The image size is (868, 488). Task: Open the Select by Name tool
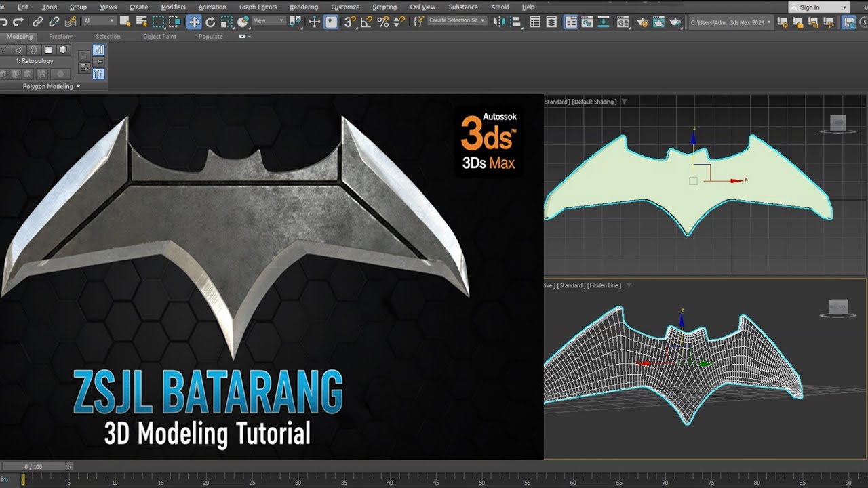pyautogui.click(x=142, y=22)
